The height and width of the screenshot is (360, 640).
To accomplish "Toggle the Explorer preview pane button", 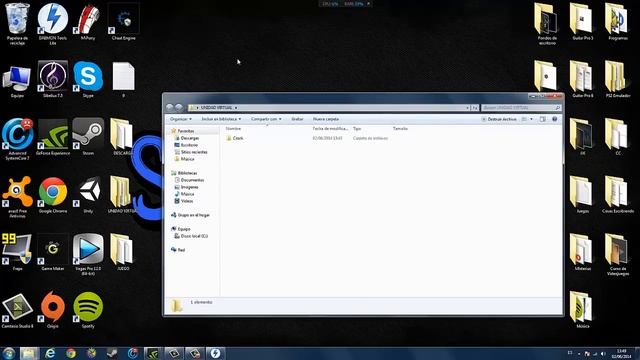I will (x=542, y=119).
